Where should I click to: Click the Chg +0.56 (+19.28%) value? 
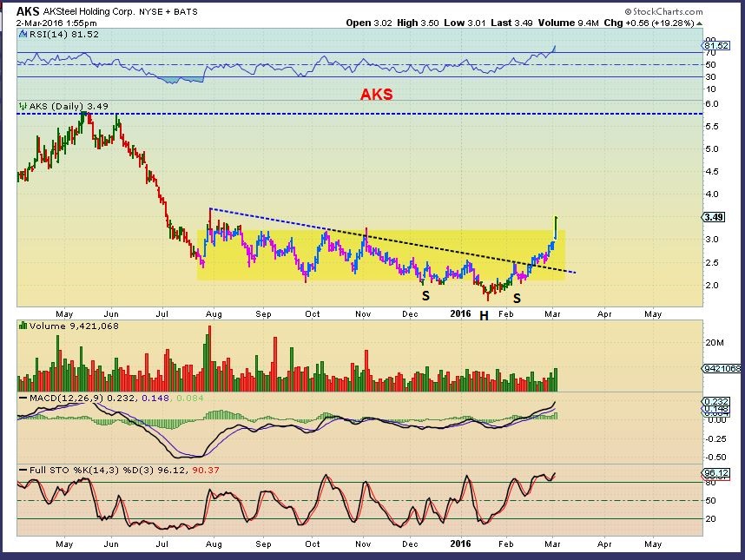click(x=649, y=23)
